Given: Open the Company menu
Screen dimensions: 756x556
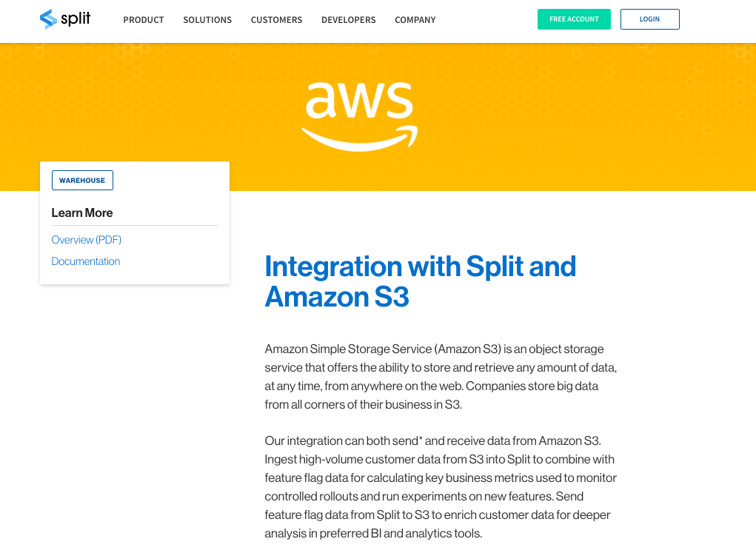Looking at the screenshot, I should coord(415,20).
